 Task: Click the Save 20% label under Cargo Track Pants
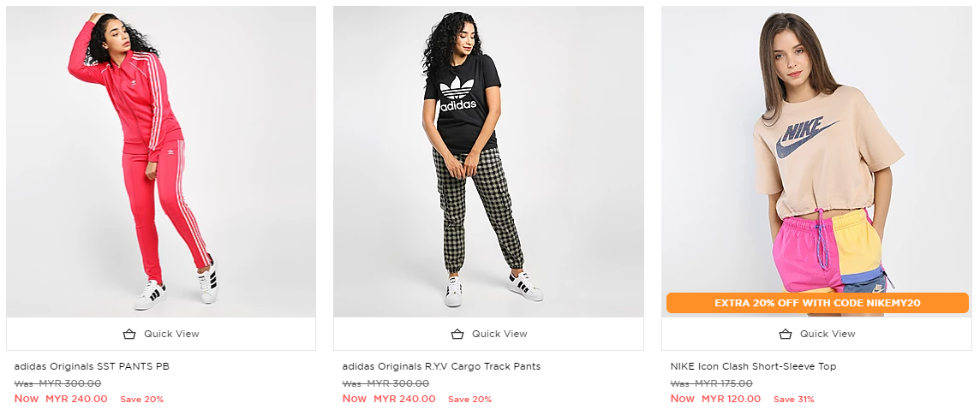click(469, 400)
